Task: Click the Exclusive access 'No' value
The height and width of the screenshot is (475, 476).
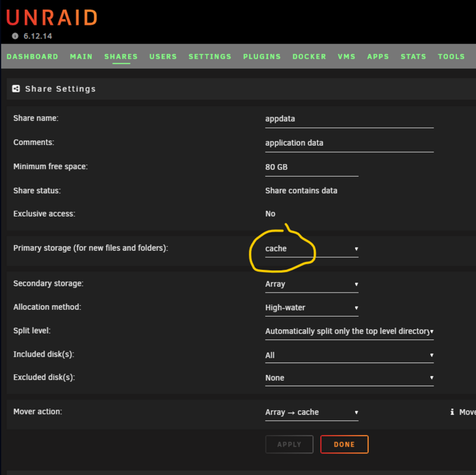Action: pos(270,214)
